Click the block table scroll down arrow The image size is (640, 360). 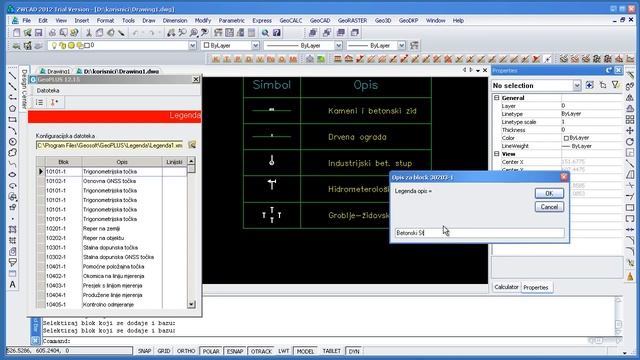pos(191,304)
